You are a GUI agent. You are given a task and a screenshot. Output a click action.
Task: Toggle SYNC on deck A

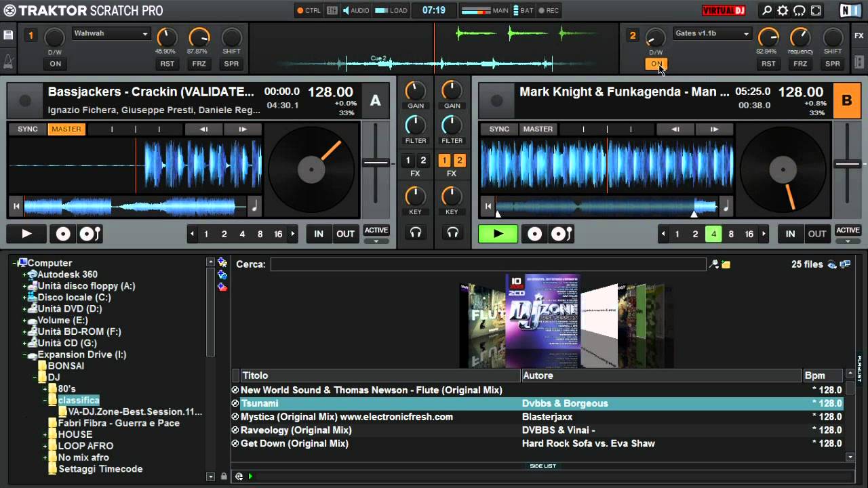(x=28, y=129)
